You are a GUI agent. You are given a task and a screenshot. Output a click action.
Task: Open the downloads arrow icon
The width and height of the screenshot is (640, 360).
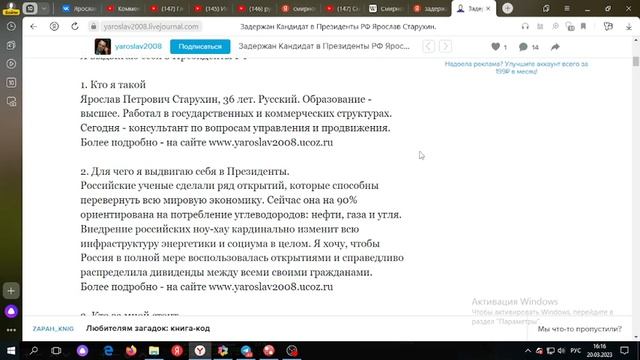coord(629,27)
